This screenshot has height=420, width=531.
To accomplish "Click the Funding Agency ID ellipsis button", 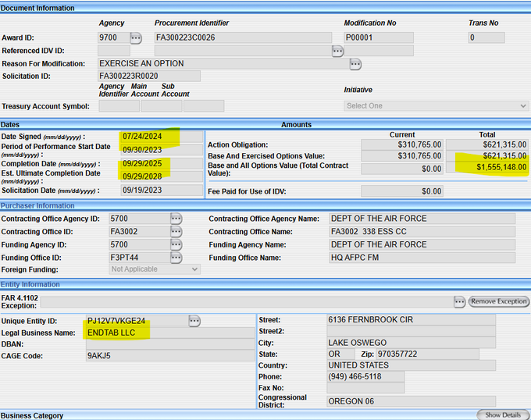I will click(176, 244).
